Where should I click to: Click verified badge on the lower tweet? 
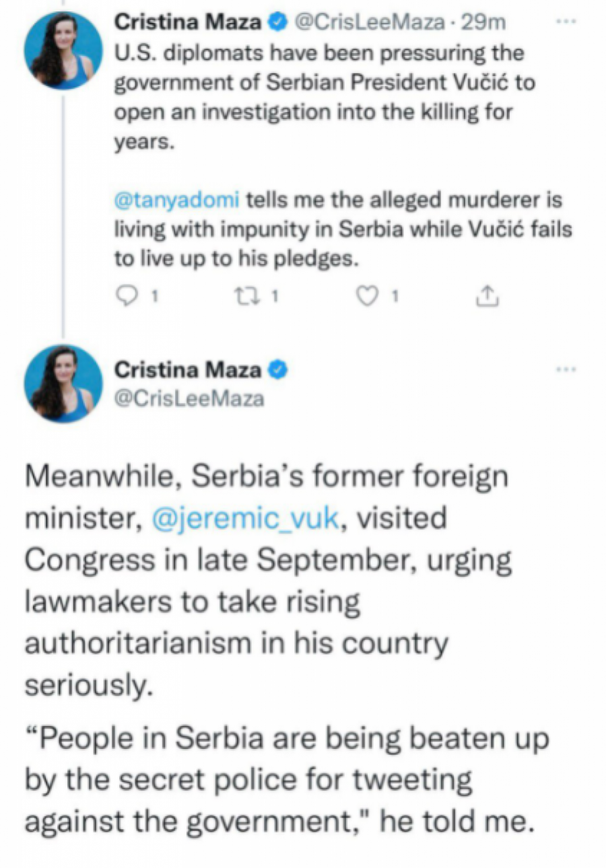[x=277, y=369]
